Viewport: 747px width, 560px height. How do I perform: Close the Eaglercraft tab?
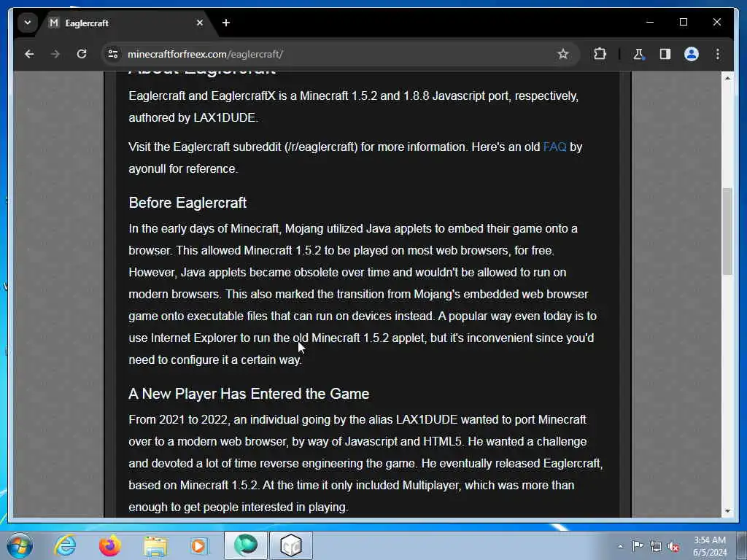tap(200, 23)
